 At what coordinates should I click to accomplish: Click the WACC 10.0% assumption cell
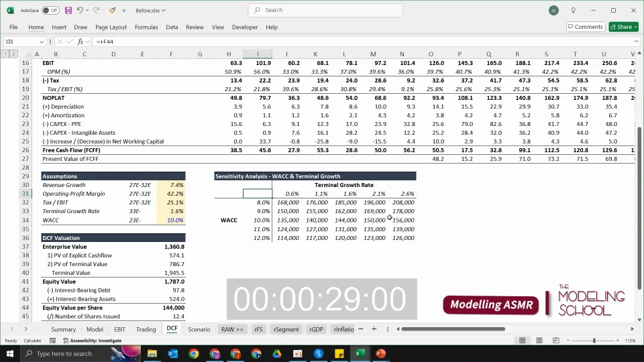tap(171, 220)
